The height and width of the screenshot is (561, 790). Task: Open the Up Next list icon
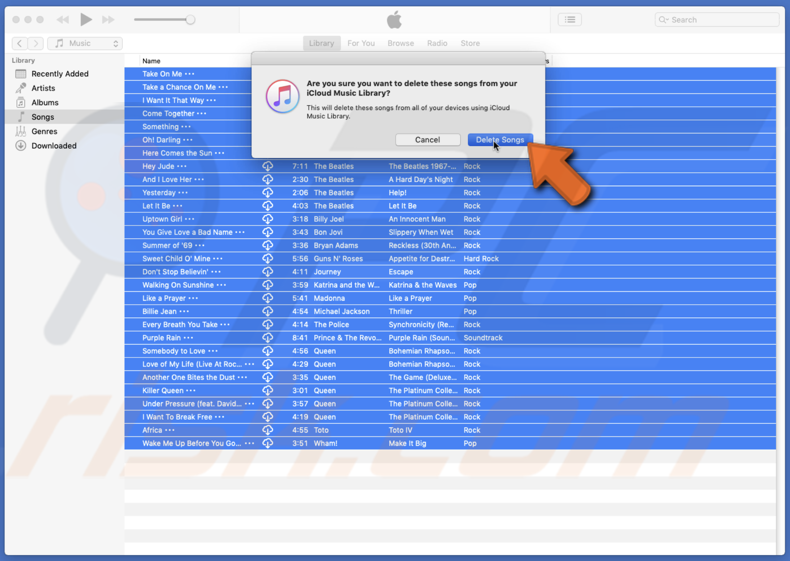coord(570,20)
